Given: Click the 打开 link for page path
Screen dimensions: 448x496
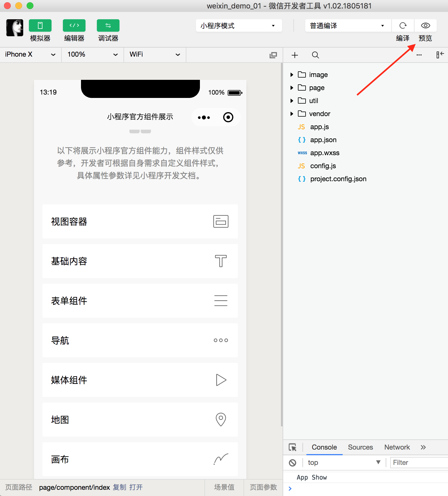Looking at the screenshot, I should tap(136, 487).
